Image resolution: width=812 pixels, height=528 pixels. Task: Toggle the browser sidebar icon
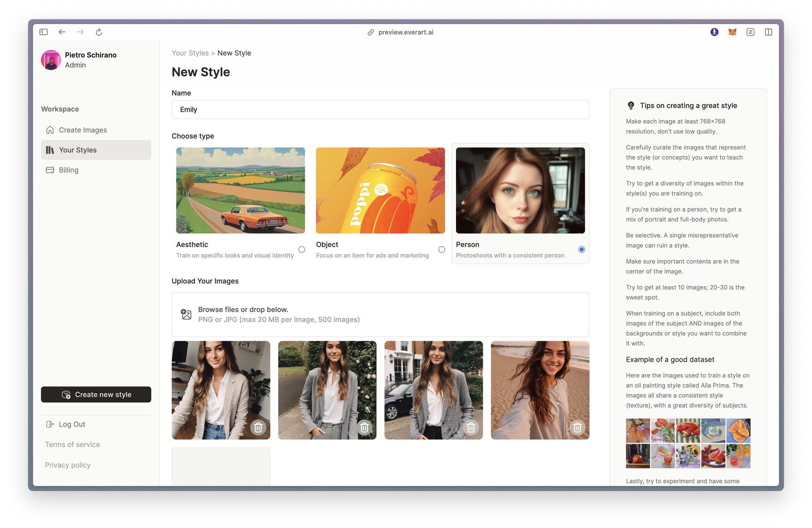coord(44,32)
